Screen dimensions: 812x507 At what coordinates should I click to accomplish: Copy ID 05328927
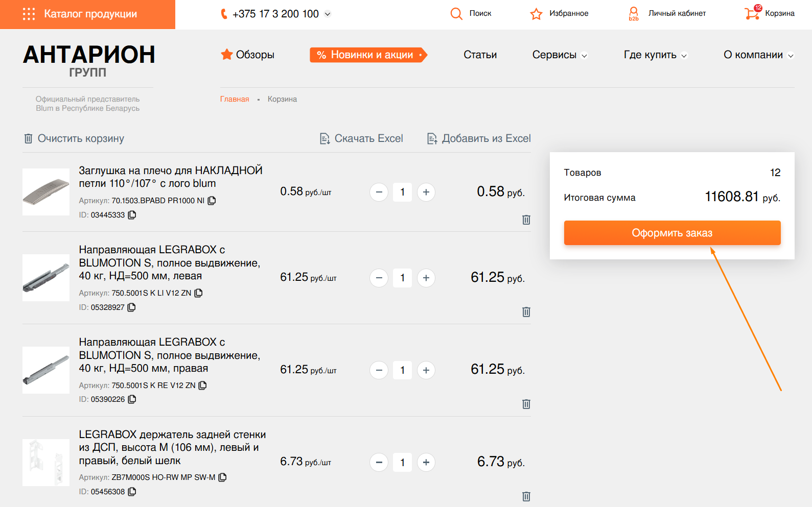pos(131,307)
